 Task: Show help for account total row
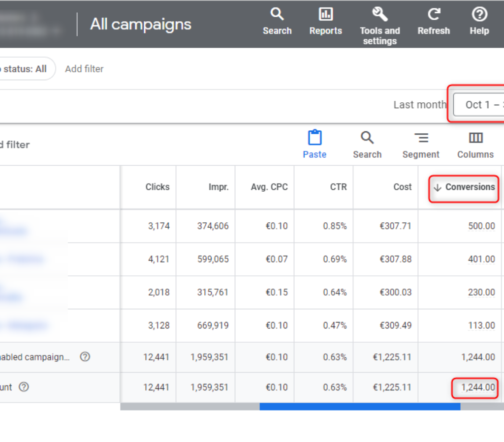tap(24, 387)
